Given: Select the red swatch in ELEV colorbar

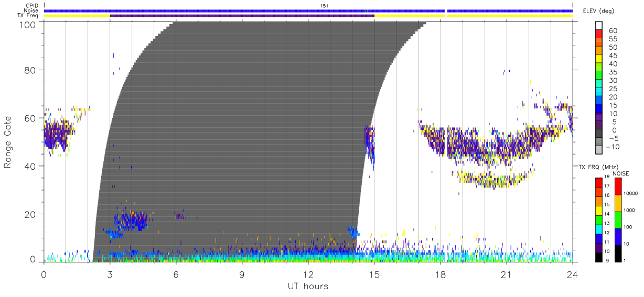Looking at the screenshot, I should [599, 34].
